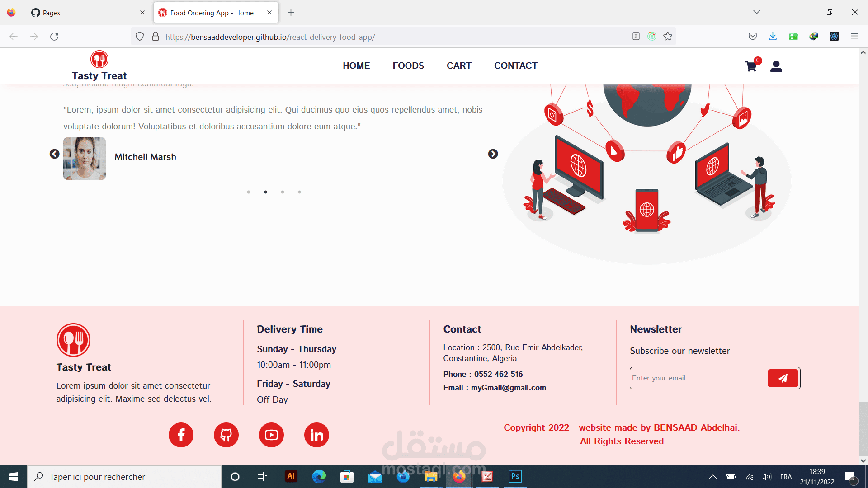Expand the list all tabs chevron
868x488 pixels.
click(x=756, y=12)
